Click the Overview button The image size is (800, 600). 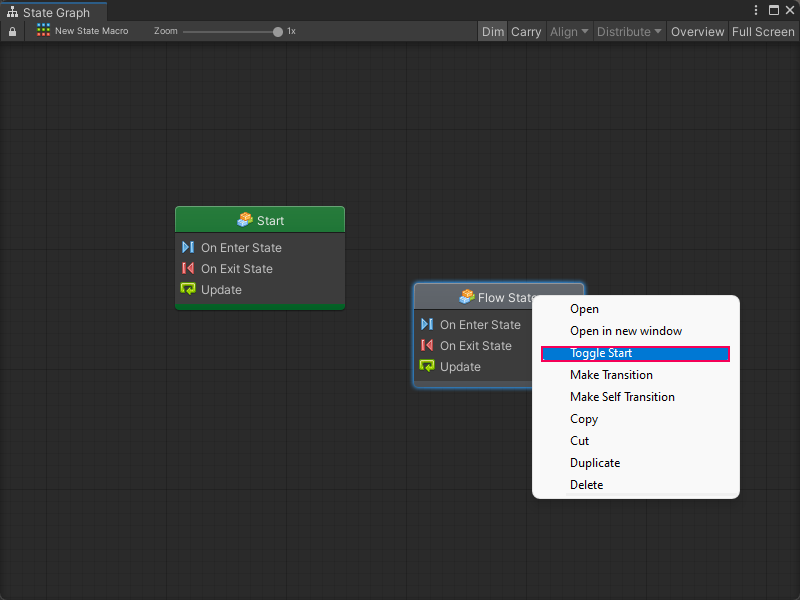[x=697, y=32]
